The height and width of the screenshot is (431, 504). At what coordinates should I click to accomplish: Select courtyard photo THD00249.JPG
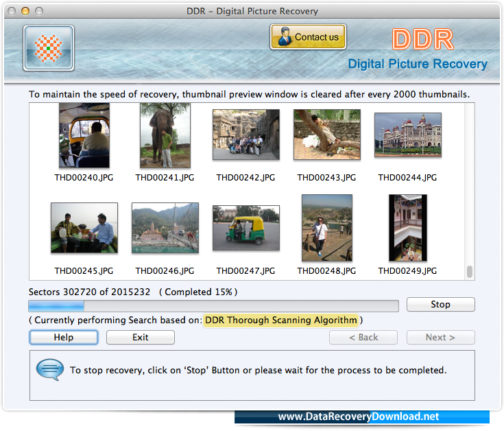[408, 228]
